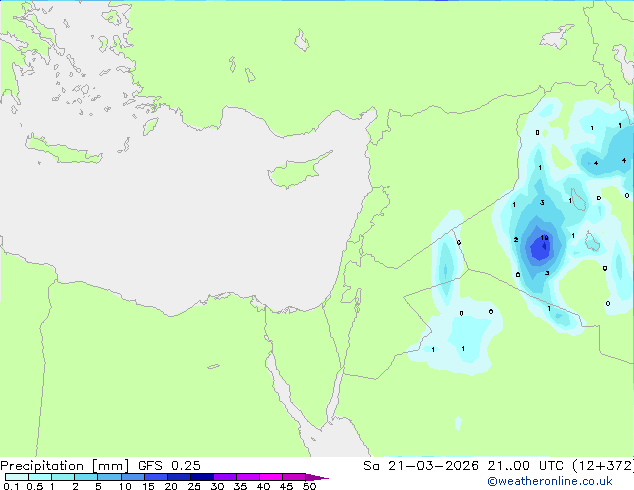Select the 35–40 mm legend color swatch

(248, 477)
